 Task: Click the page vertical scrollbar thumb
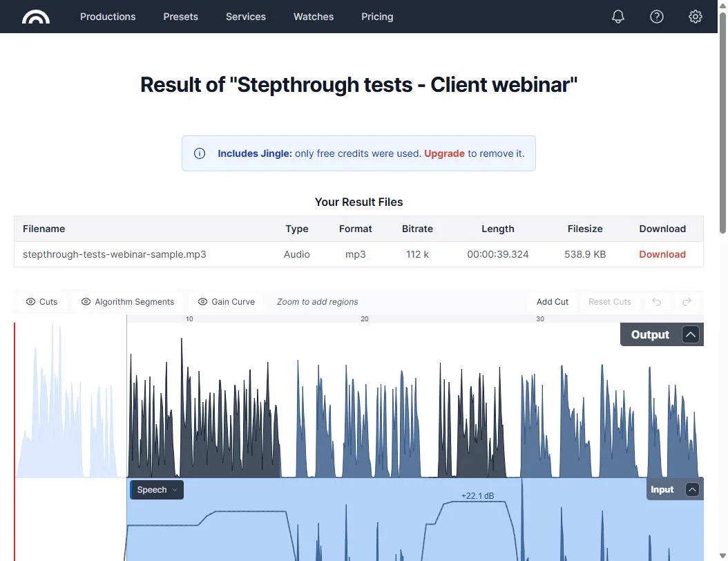pyautogui.click(x=723, y=123)
